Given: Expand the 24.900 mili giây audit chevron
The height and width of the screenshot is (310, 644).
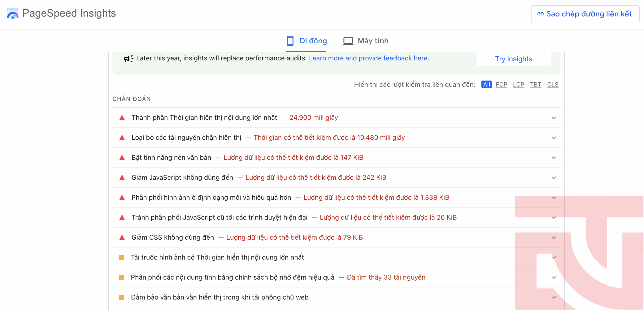Looking at the screenshot, I should (554, 118).
